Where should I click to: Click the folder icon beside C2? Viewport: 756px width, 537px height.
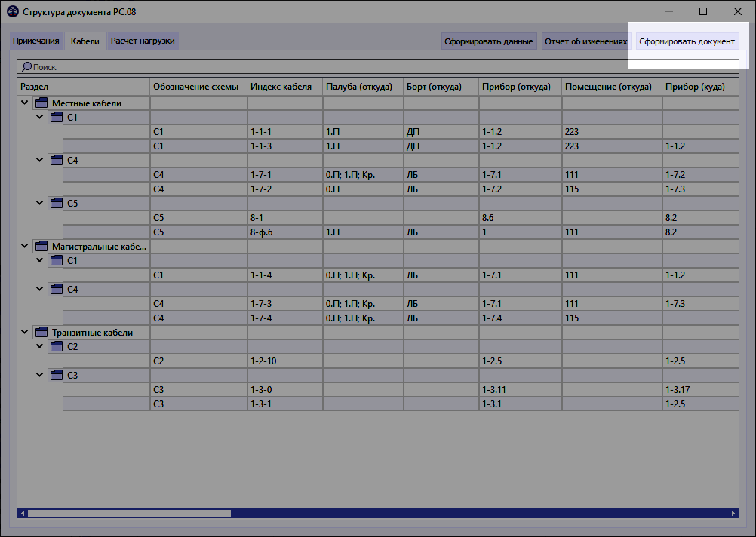pyautogui.click(x=56, y=346)
